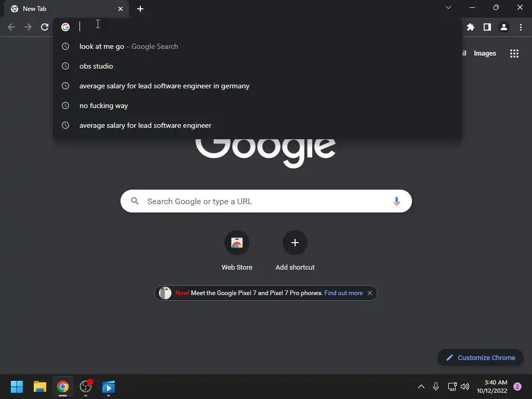Select the 'no fucking way' history suggestion
This screenshot has width=532, height=399.
point(258,105)
